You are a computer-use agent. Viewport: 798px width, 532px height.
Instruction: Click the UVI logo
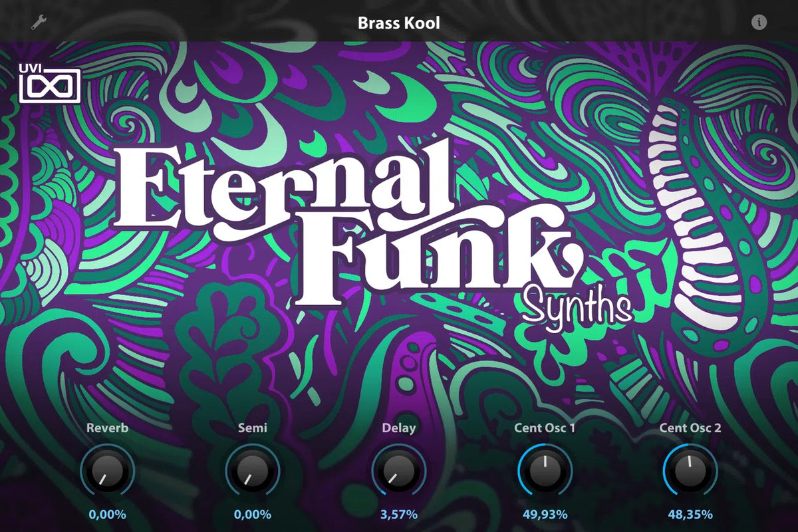click(x=50, y=82)
